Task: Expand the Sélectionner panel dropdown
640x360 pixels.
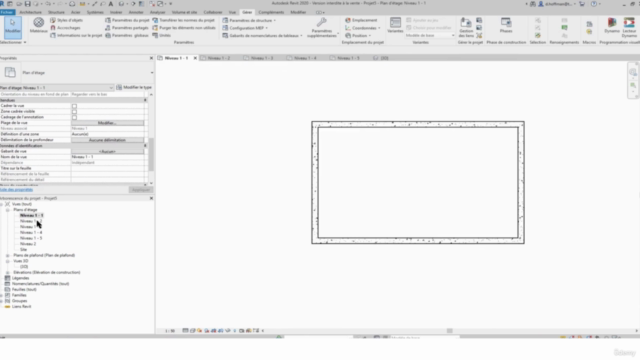Action: pos(13,42)
